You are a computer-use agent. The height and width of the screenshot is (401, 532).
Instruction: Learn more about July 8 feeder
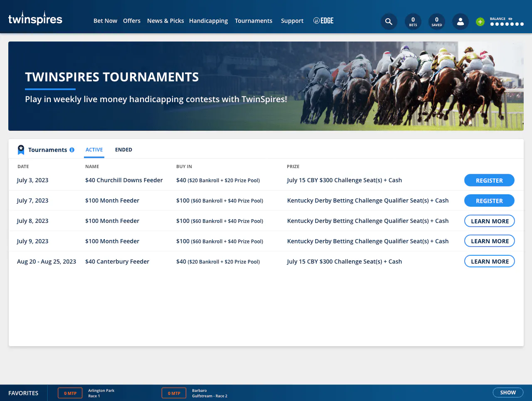(489, 221)
